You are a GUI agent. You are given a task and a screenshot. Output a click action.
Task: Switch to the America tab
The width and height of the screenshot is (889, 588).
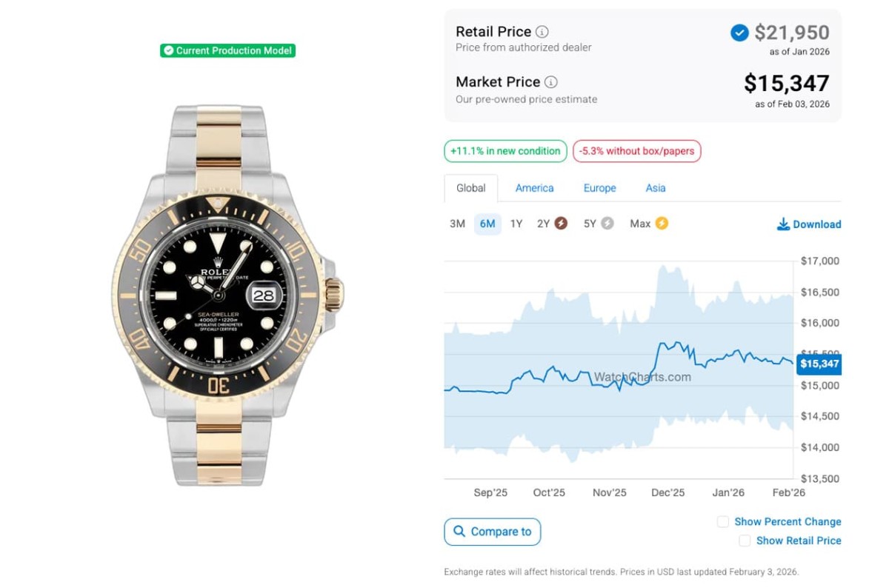[534, 188]
